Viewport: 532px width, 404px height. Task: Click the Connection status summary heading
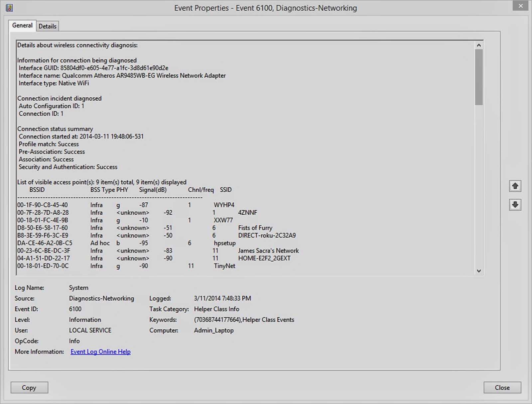55,129
